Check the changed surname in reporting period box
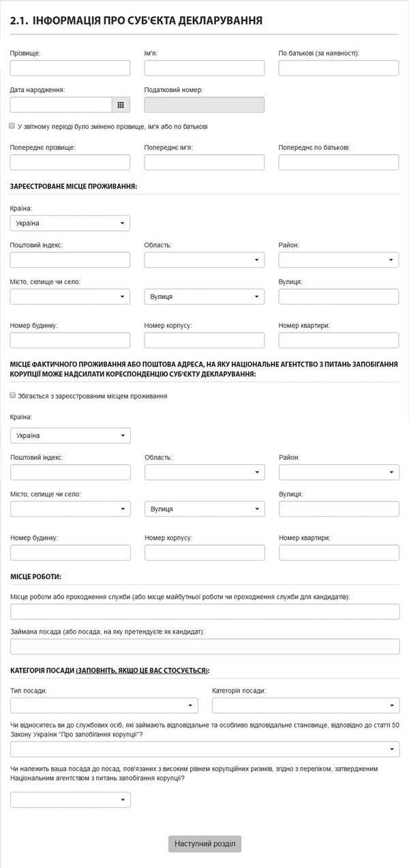409x868 pixels. [x=12, y=126]
